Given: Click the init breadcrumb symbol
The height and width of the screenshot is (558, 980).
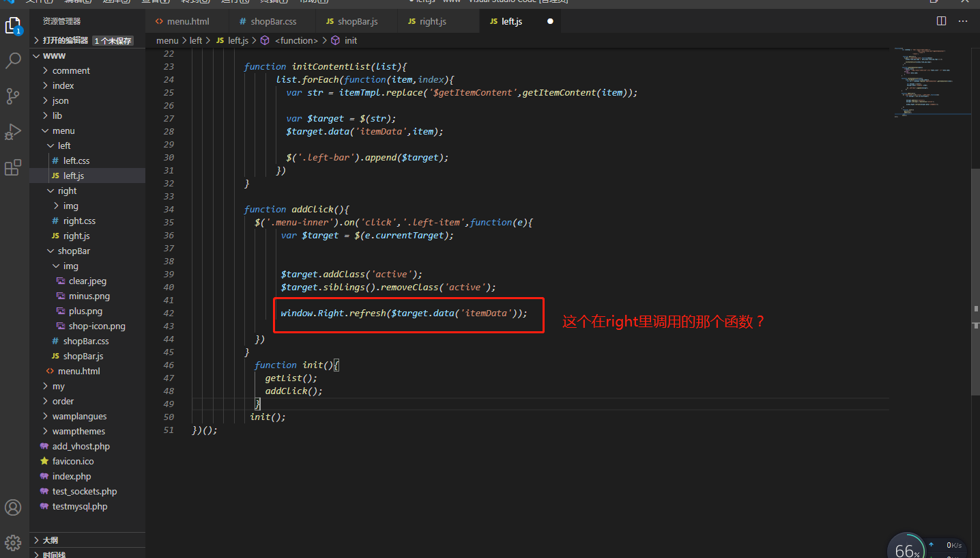Looking at the screenshot, I should pyautogui.click(x=345, y=40).
